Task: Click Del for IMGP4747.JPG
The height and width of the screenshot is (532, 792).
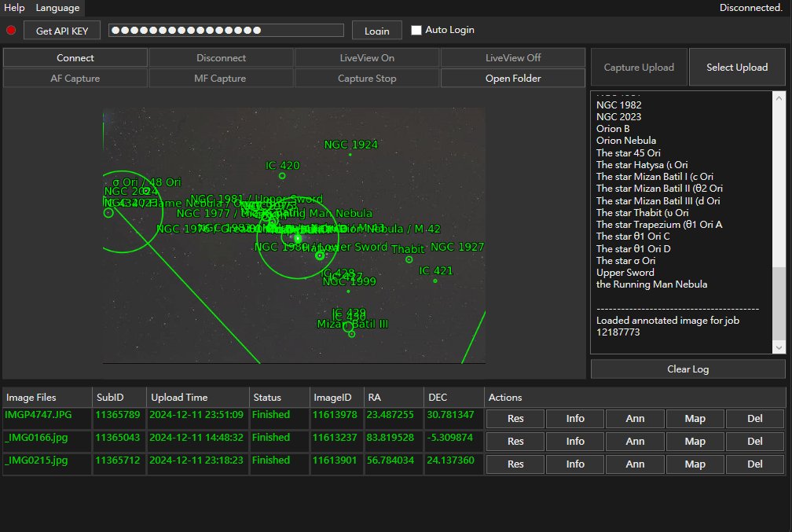Action: click(754, 418)
